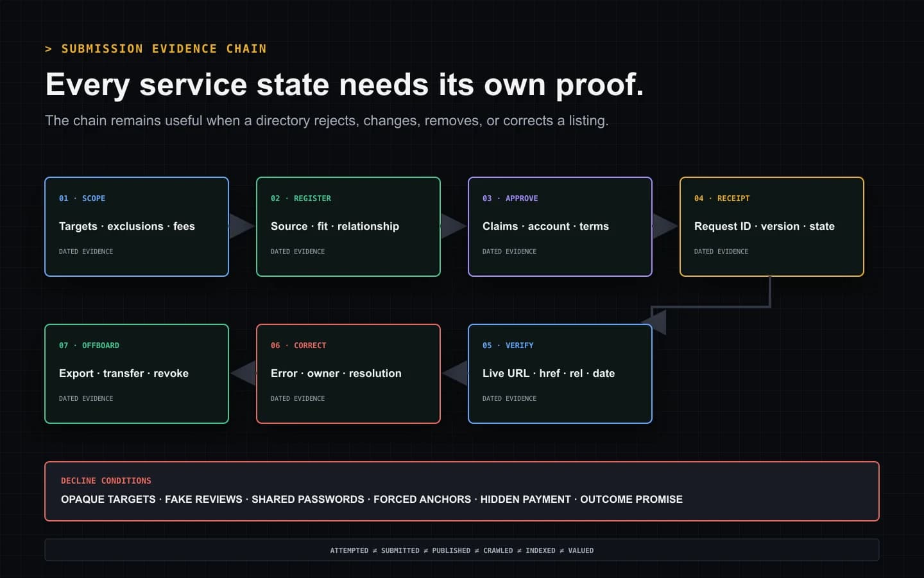Select the '04 · RECEIPT' label

pos(722,198)
